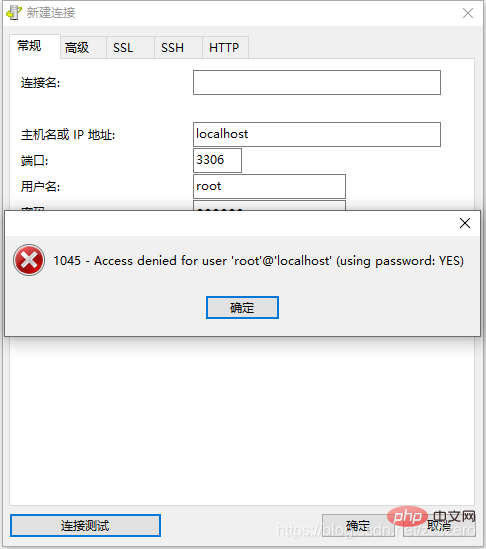486x549 pixels.
Task: Click the 3306 port field
Action: (x=217, y=160)
